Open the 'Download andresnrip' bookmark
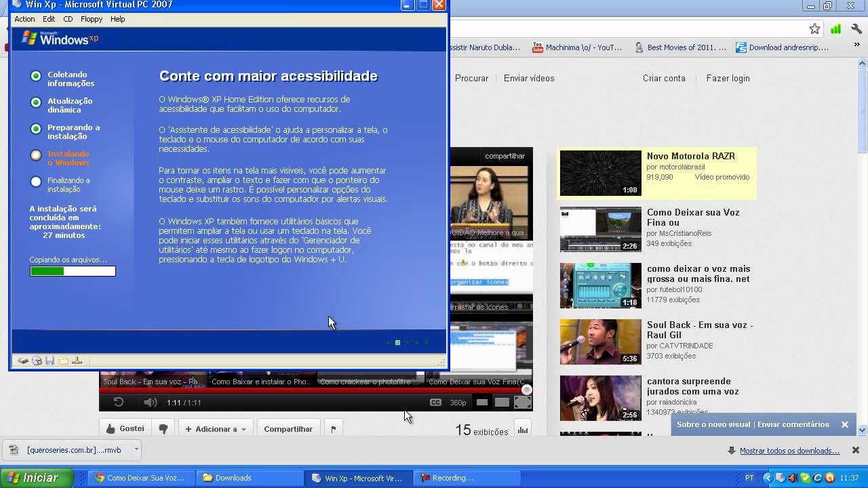Viewport: 868px width, 488px height. [x=783, y=47]
